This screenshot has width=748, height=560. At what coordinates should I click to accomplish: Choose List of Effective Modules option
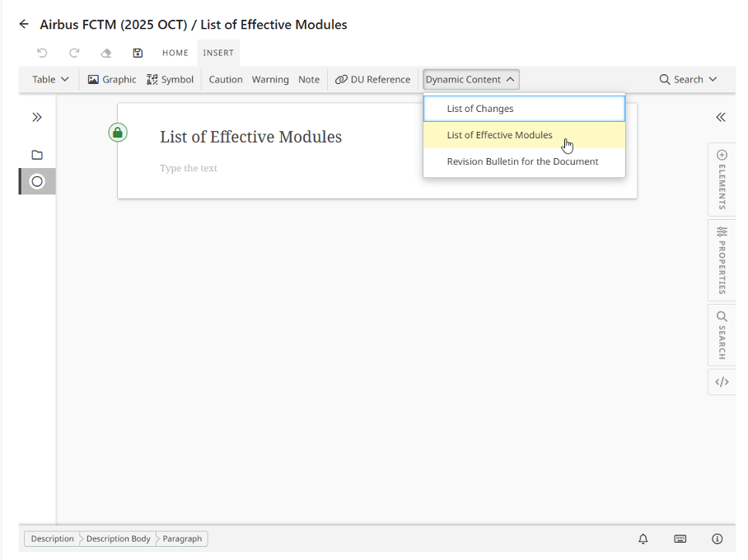(524, 135)
